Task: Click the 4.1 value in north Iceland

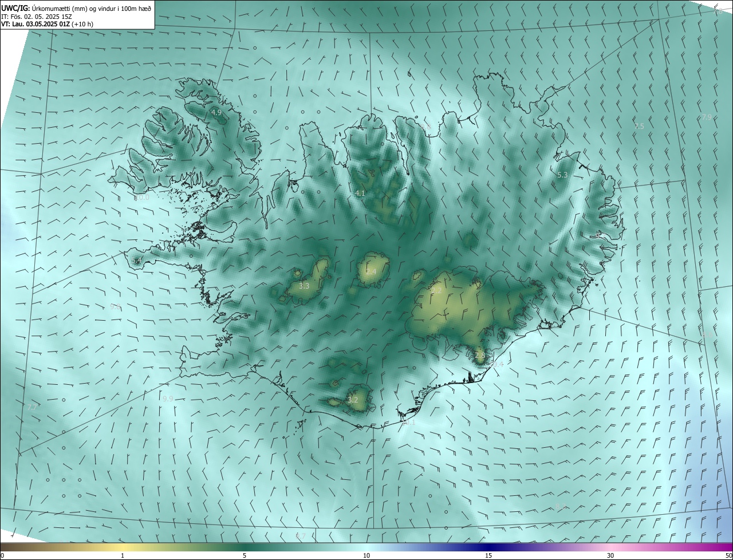Action: [360, 194]
